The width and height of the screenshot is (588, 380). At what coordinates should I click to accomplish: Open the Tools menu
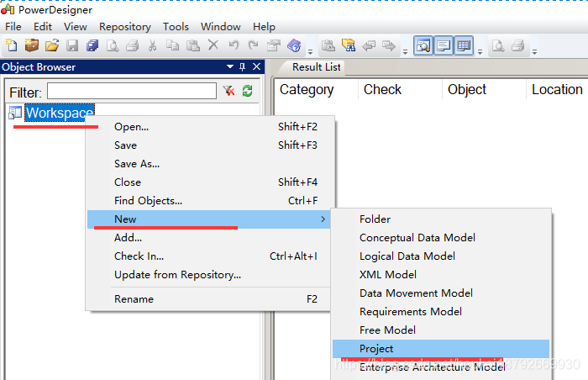pos(176,27)
